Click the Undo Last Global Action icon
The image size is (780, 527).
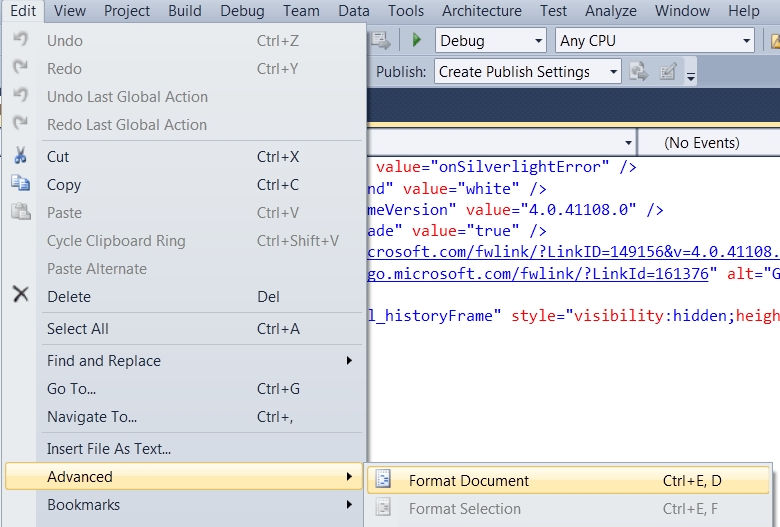pos(20,95)
